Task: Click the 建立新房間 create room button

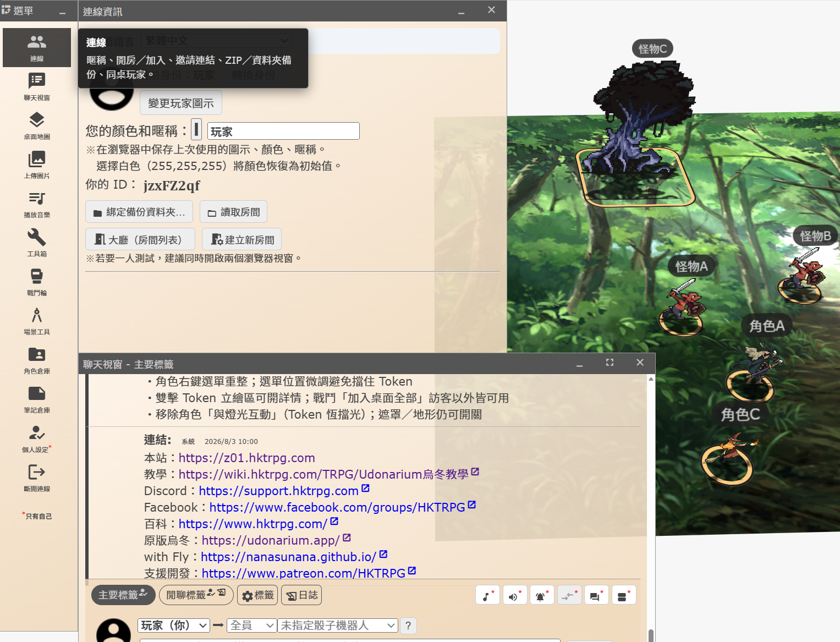Action: click(x=241, y=239)
